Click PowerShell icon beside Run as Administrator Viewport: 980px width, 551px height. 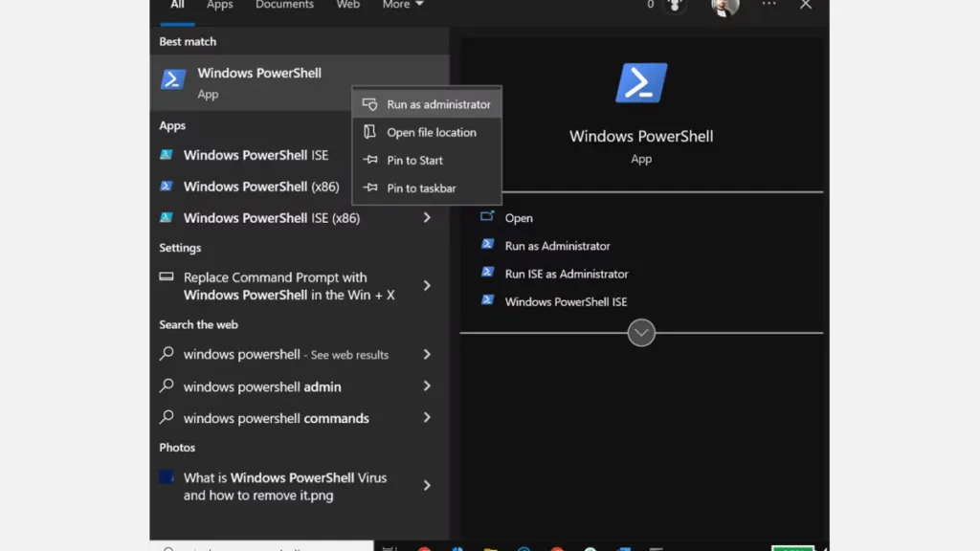[x=487, y=244]
